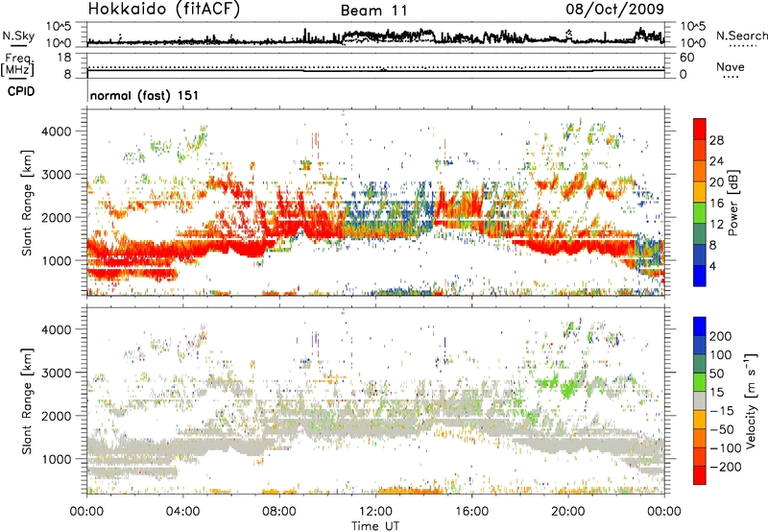Click '4000' tick on power plot
The height and width of the screenshot is (532, 768).
coord(57,132)
